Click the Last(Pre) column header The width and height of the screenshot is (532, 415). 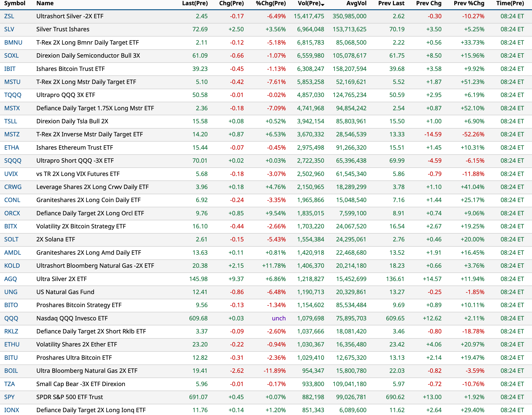pyautogui.click(x=195, y=3)
